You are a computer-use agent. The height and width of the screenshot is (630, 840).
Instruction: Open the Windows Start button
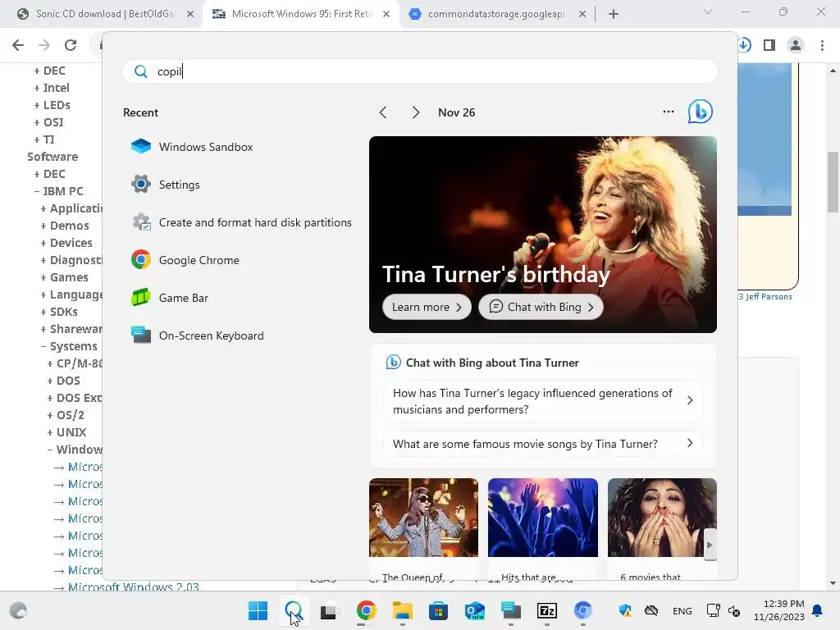(258, 610)
